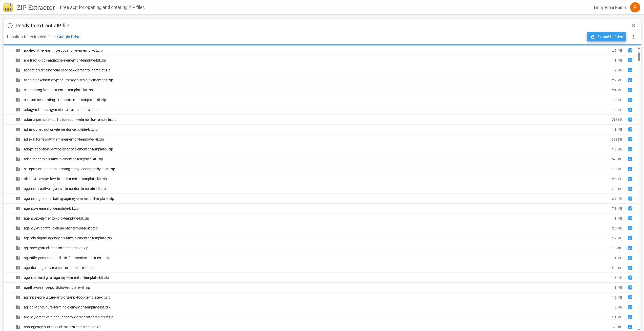This screenshot has height=331, width=644.
Task: Open the three-dot more options menu
Action: (x=634, y=37)
